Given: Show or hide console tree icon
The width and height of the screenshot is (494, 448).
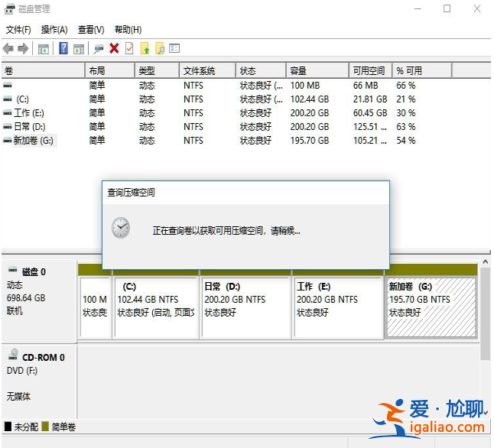Looking at the screenshot, I should click(43, 49).
